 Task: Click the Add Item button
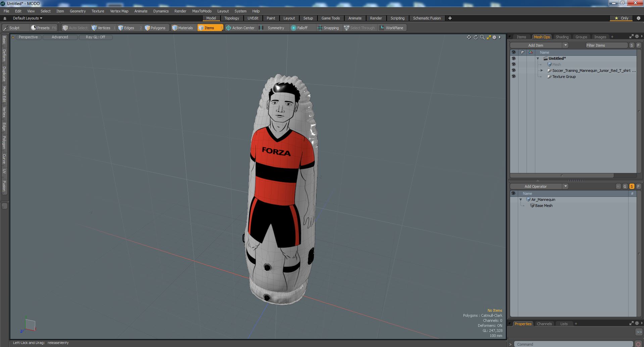(x=536, y=45)
